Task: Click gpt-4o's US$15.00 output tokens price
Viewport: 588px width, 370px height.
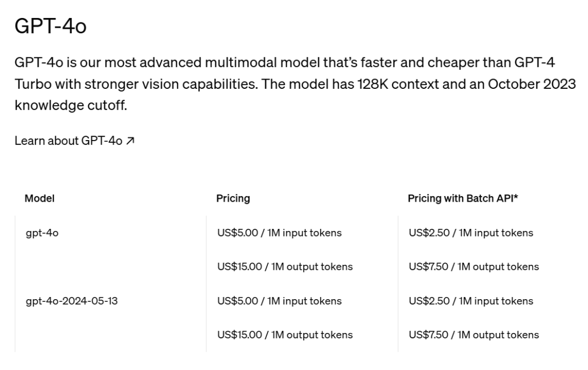Action: [285, 267]
